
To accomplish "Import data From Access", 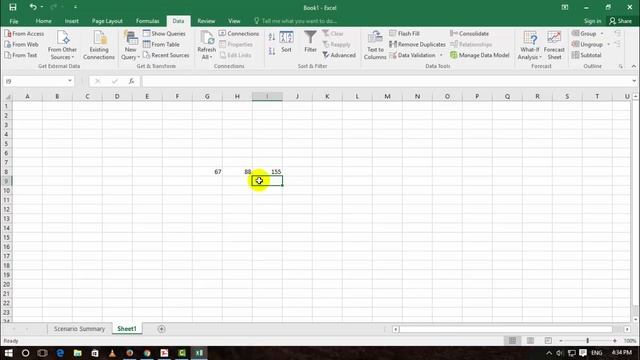I will [x=24, y=33].
